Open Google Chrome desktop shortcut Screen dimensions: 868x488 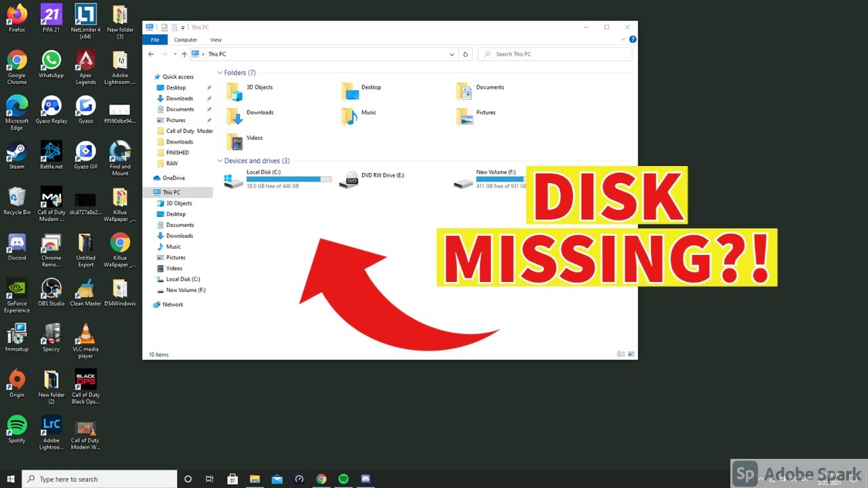(x=17, y=67)
